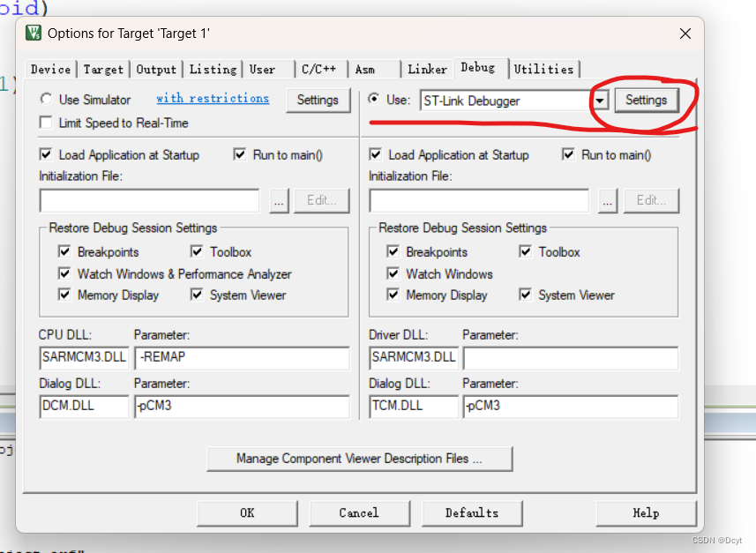This screenshot has width=756, height=553.
Task: Open Manage Component Viewer Description Files
Action: [x=359, y=459]
